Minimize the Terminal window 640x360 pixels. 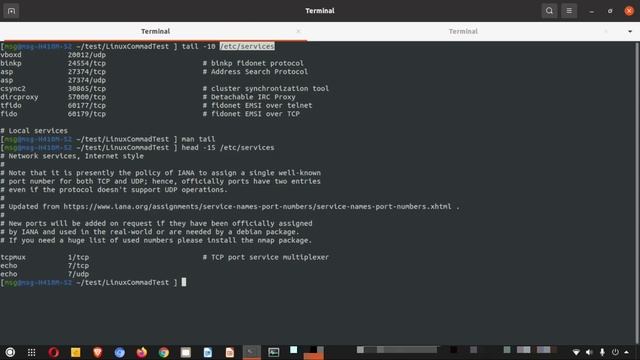pos(591,11)
